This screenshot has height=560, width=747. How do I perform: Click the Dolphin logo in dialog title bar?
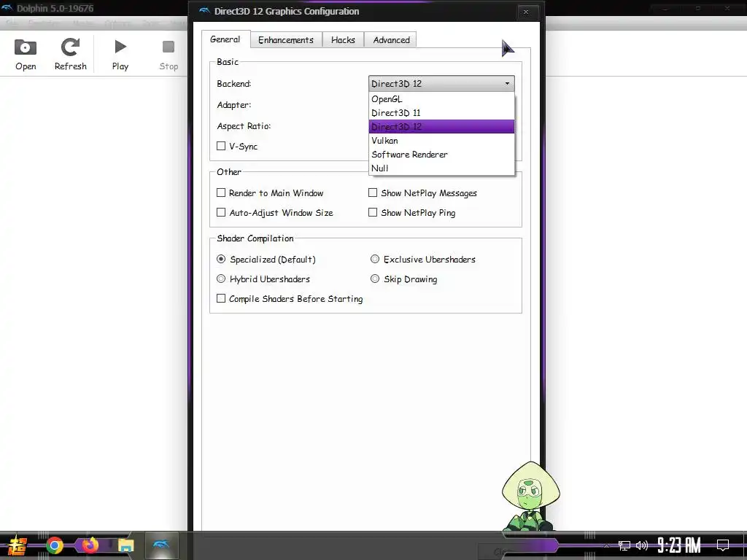pos(205,11)
